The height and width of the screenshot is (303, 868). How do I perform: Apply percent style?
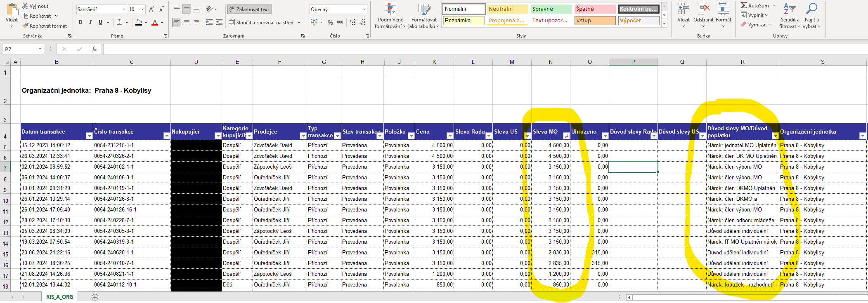[330, 22]
